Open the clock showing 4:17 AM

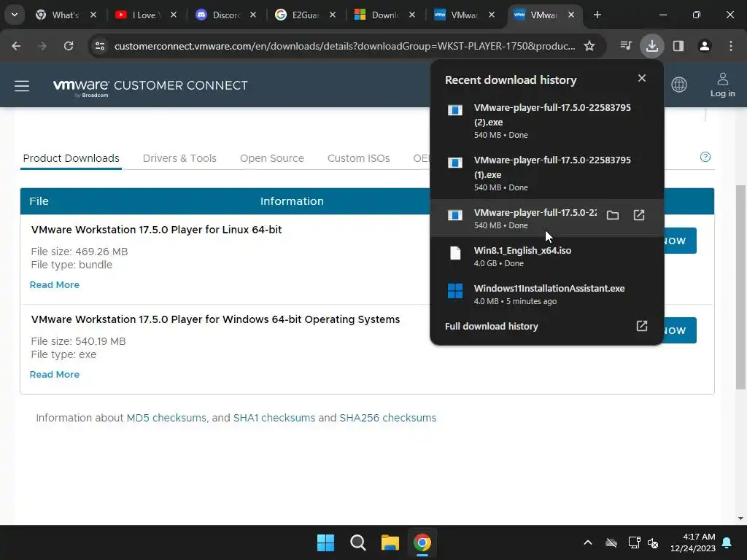[x=693, y=542]
